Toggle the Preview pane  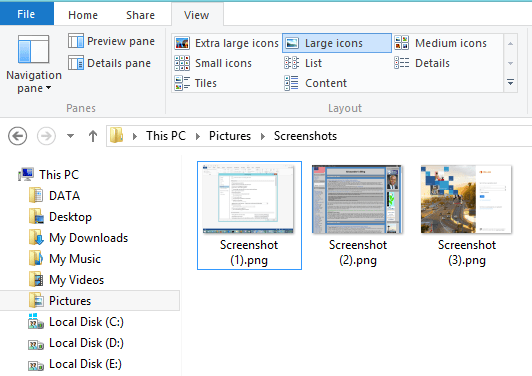pos(111,41)
